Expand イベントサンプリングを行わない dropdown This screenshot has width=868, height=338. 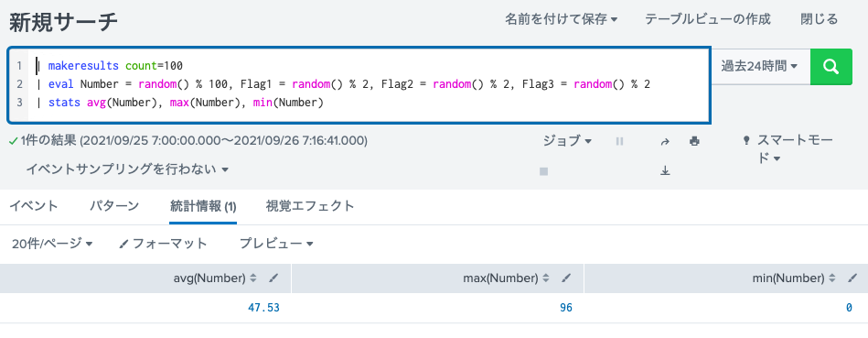[x=127, y=169]
